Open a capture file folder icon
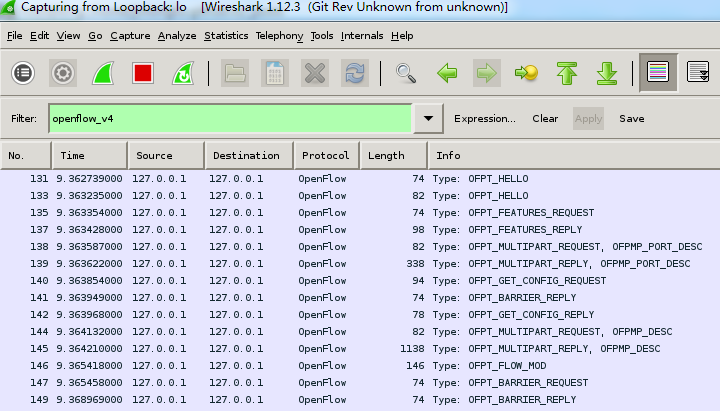The height and width of the screenshot is (411, 720). (235, 73)
